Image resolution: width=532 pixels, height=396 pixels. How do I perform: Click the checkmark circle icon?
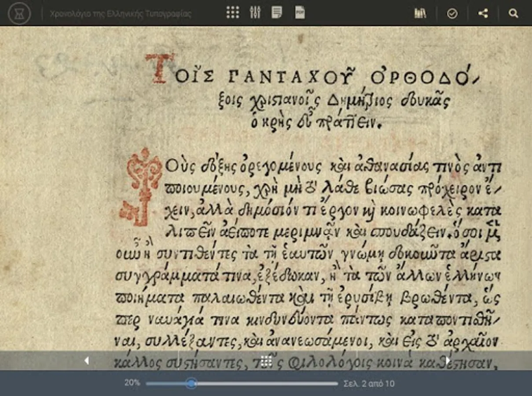click(452, 14)
